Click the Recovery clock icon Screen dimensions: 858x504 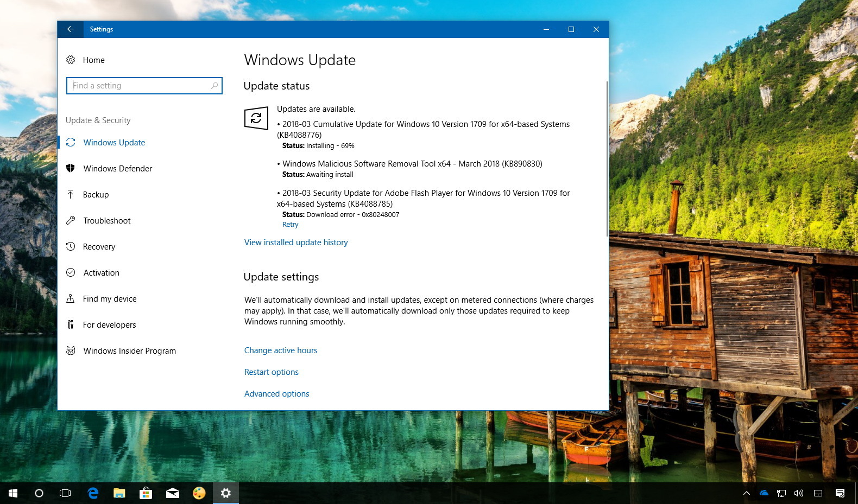coord(71,246)
